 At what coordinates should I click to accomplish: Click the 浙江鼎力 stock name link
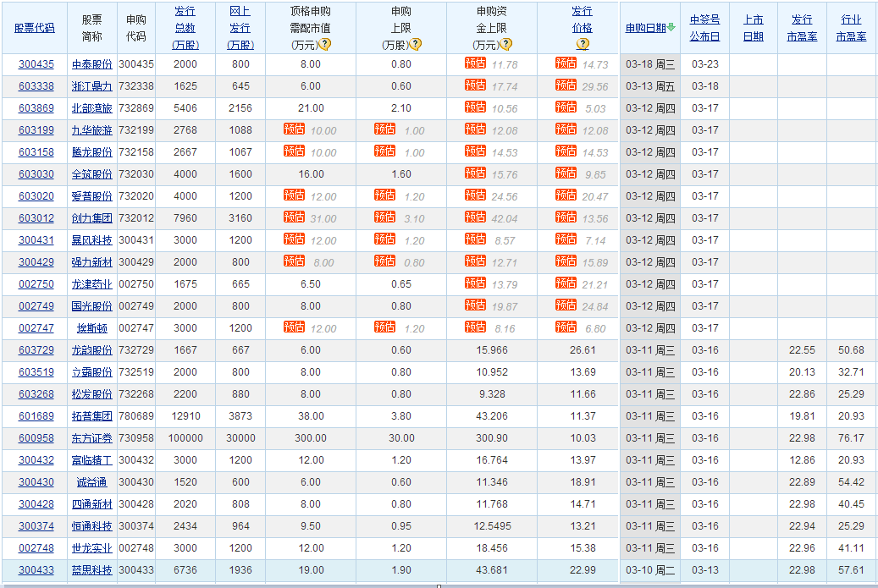point(91,86)
